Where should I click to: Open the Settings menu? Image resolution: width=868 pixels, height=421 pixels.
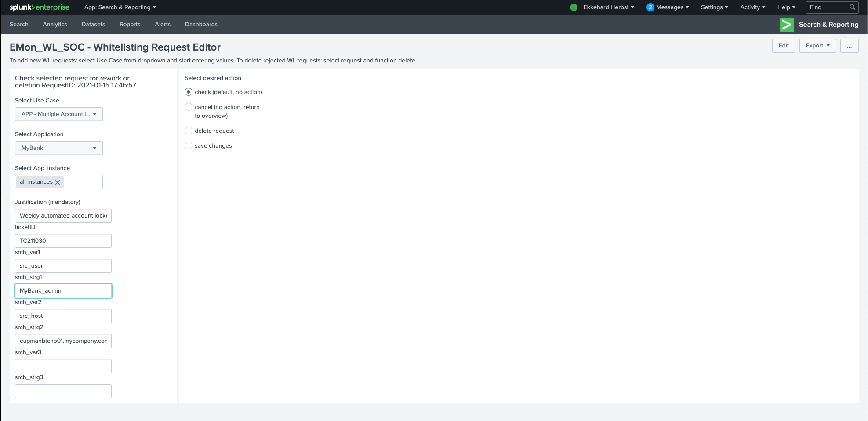pyautogui.click(x=714, y=7)
